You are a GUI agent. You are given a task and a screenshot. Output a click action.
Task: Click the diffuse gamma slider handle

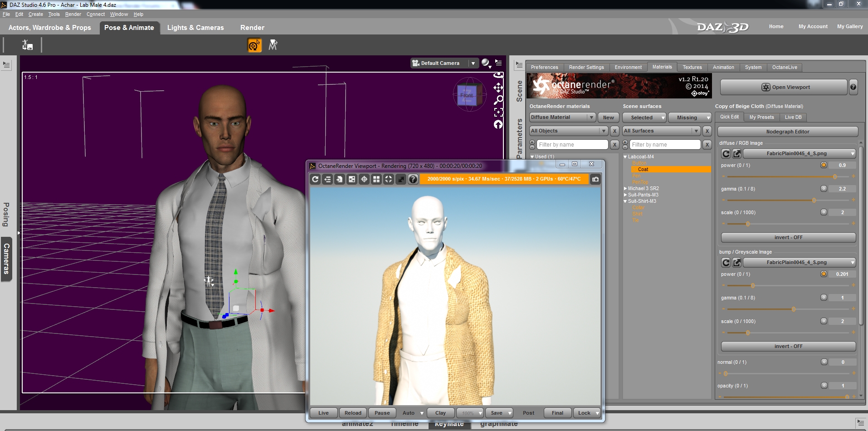(814, 200)
